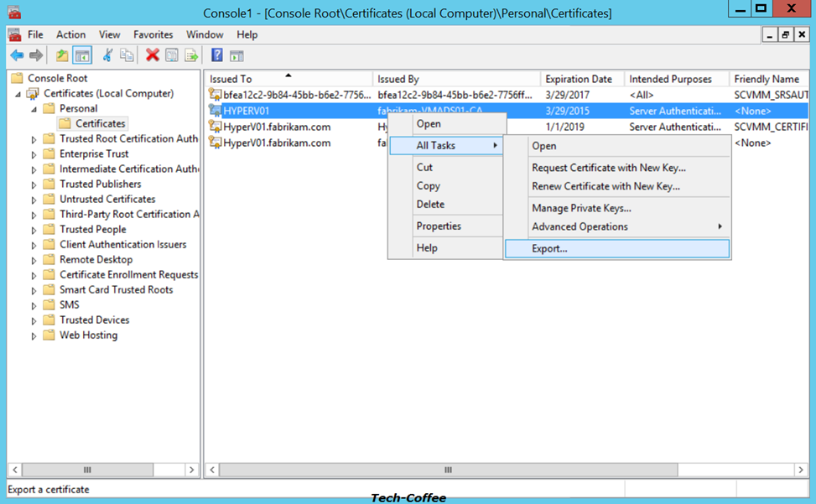
Task: Select Trusted Devices in the tree
Action: [94, 320]
